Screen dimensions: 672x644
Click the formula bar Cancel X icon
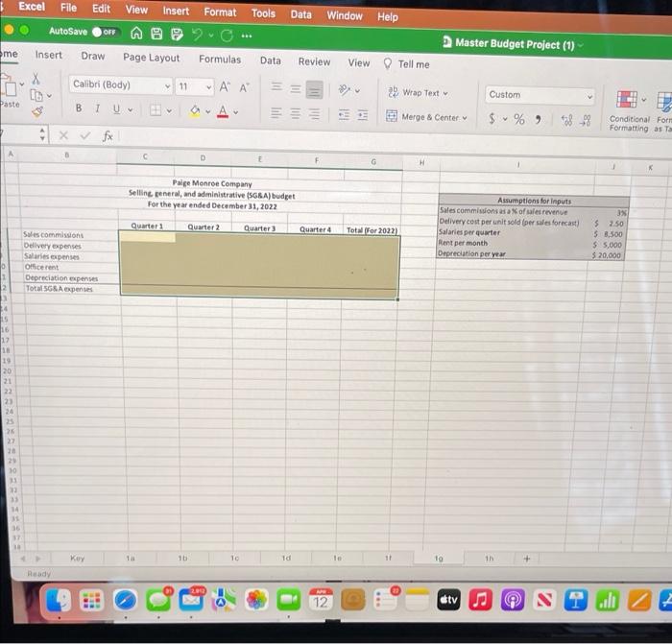(63, 135)
